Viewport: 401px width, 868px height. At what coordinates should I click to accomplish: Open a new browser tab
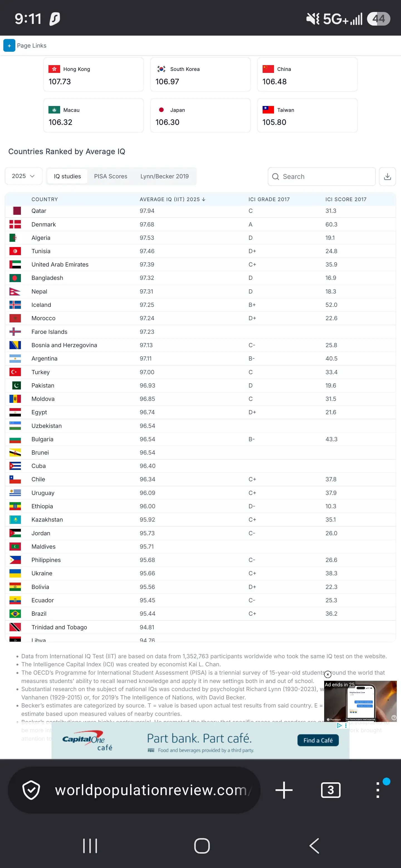[x=284, y=790]
